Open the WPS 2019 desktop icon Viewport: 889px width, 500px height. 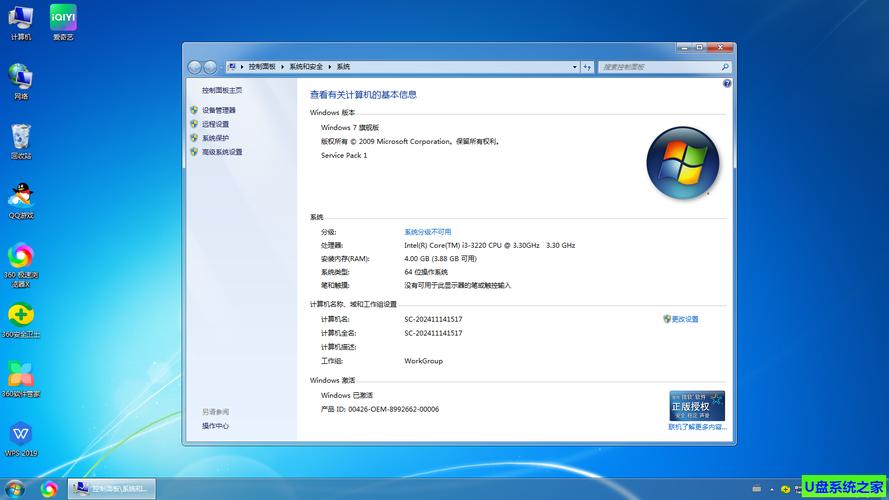tap(21, 439)
